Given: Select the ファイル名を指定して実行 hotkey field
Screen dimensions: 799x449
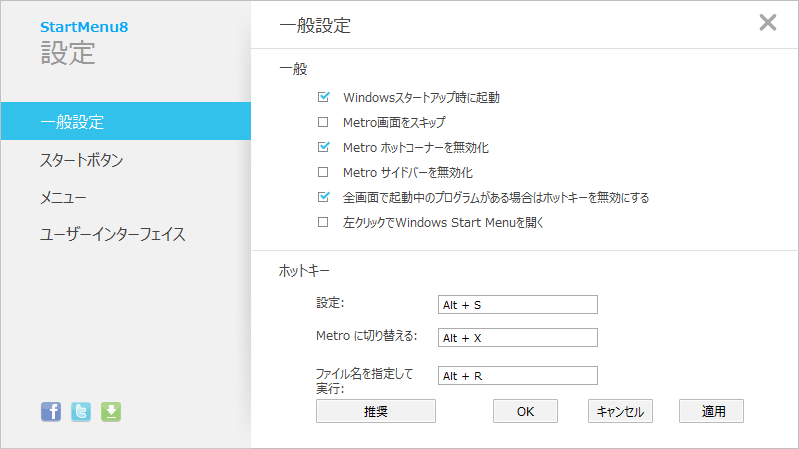Looking at the screenshot, I should (x=518, y=376).
